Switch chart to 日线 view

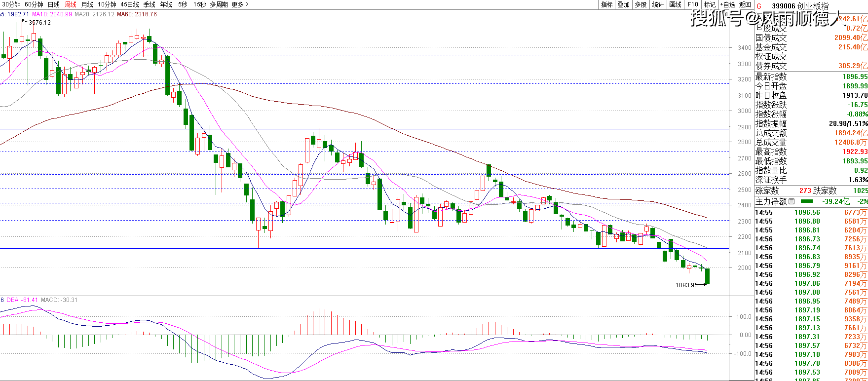pyautogui.click(x=53, y=4)
